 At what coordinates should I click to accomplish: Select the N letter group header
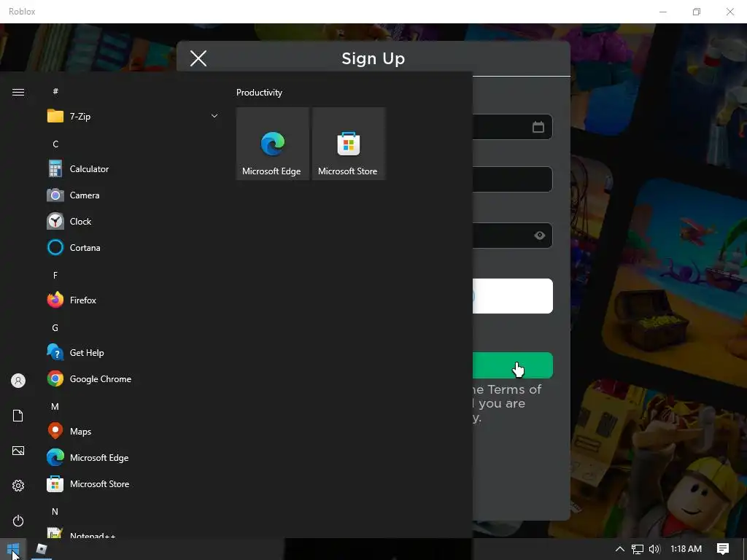[55, 511]
